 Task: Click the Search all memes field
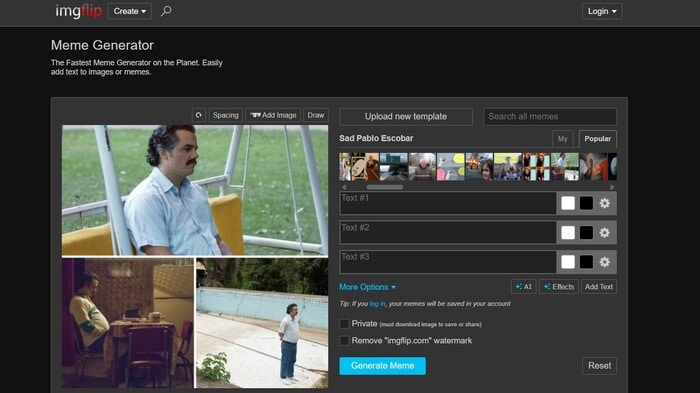[550, 117]
